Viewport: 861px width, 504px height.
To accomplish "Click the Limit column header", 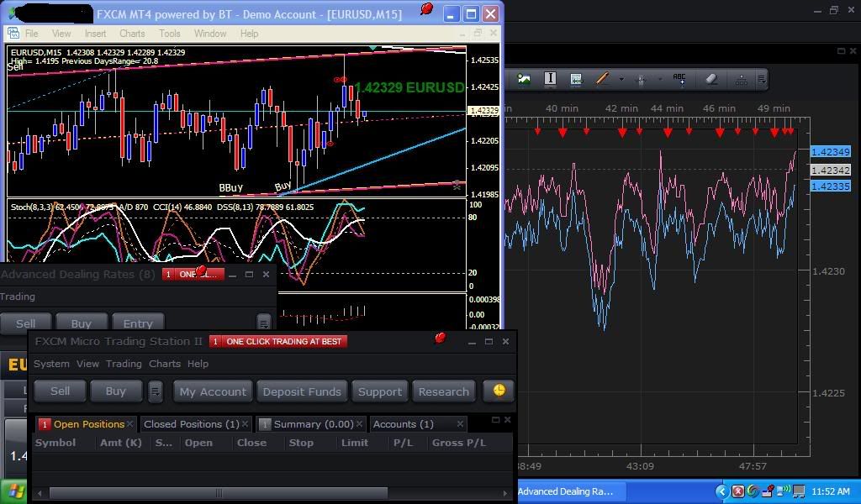I will click(355, 443).
